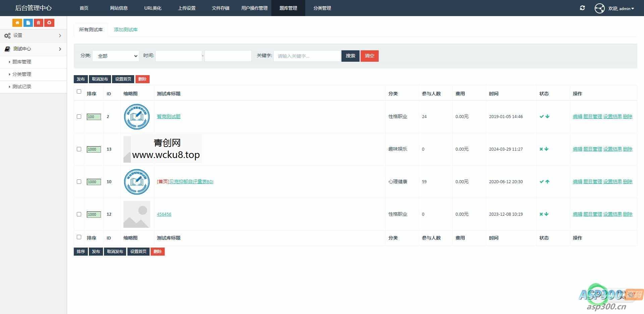Screen dimensions: 644x314
Task: Click the red recycle icon beside the trash bin
Action: (x=49, y=23)
